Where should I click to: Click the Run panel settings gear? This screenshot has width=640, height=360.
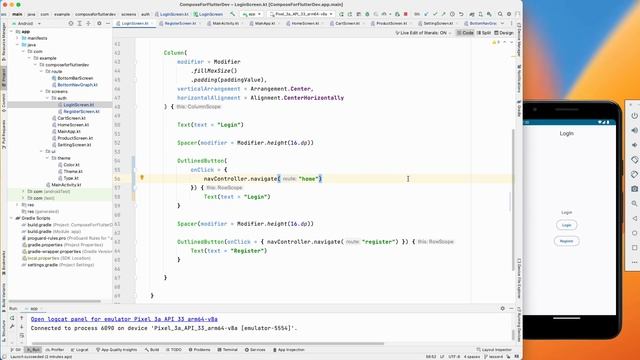[502, 308]
